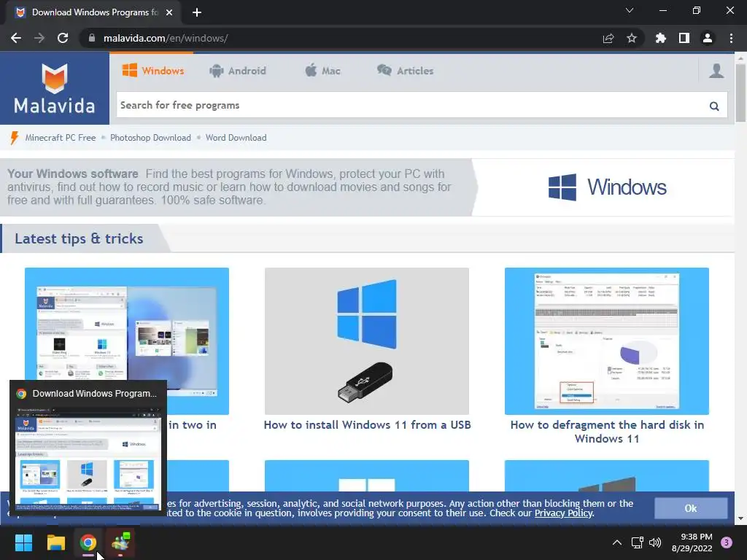Open Minecraft PC Free link
747x560 pixels.
click(x=61, y=138)
